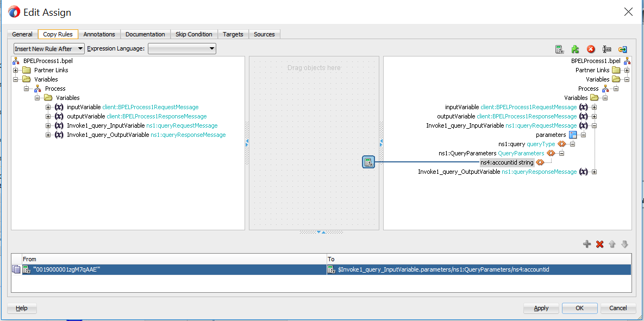Click the exit mapping toolbar icon
This screenshot has height=321, width=644.
pos(622,48)
